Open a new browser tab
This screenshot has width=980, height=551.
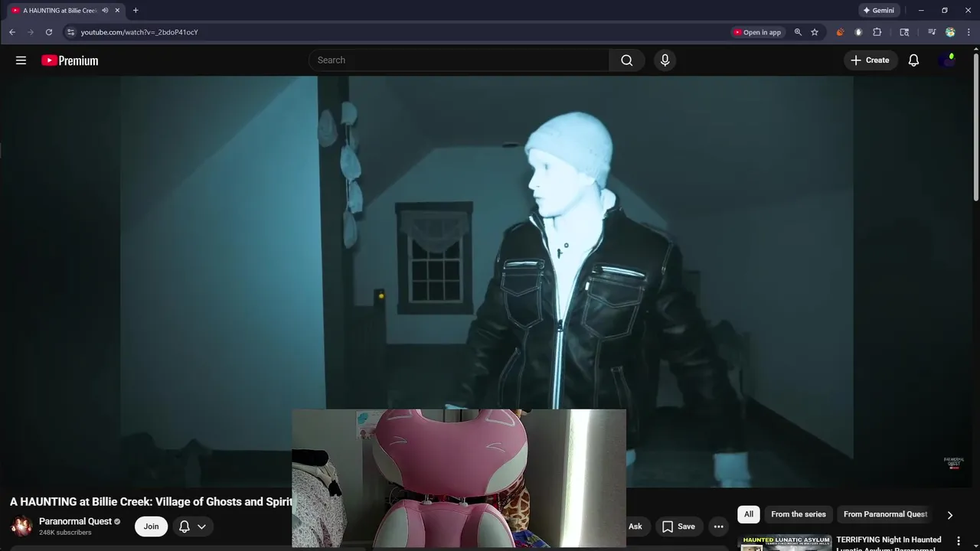click(136, 11)
